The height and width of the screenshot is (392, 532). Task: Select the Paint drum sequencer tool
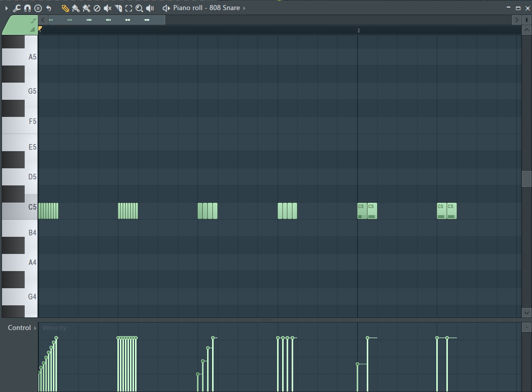86,8
